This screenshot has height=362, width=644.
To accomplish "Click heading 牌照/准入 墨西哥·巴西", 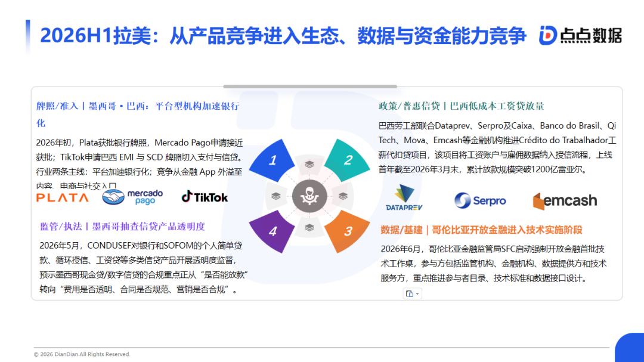I will pyautogui.click(x=138, y=115).
